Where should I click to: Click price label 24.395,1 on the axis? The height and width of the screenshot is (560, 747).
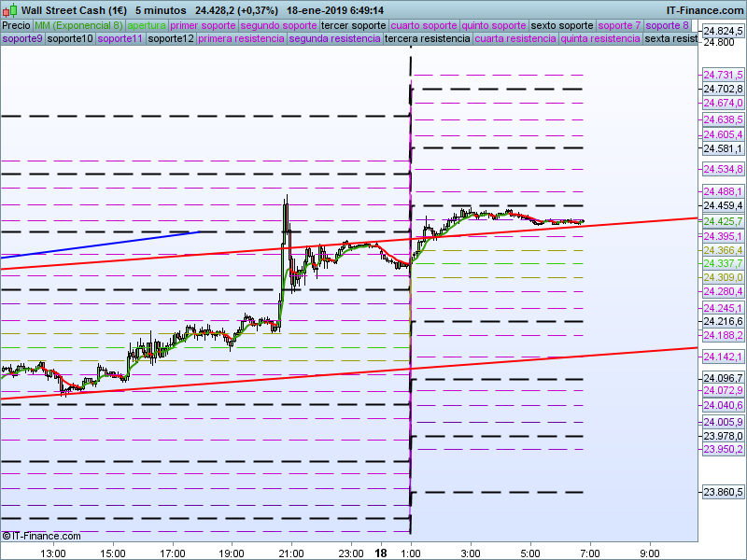[x=723, y=236]
